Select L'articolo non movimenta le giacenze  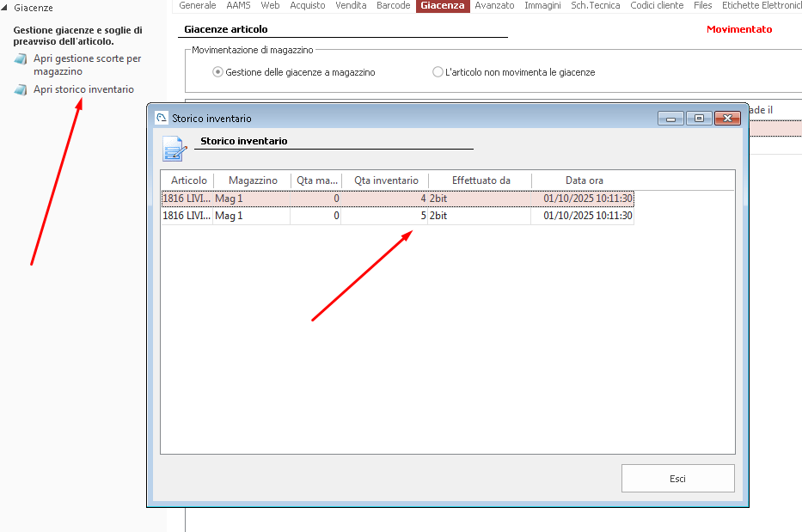438,72
